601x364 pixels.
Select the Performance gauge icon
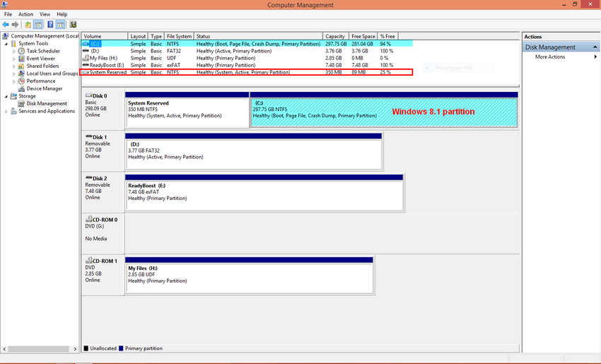pyautogui.click(x=21, y=81)
